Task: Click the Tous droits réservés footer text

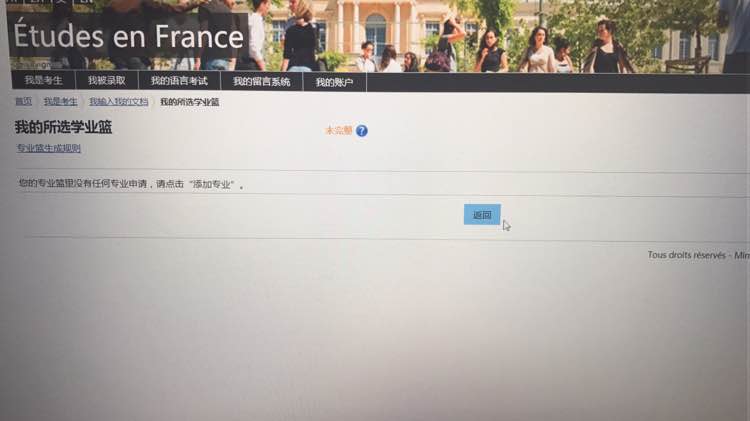Action: 699,255
